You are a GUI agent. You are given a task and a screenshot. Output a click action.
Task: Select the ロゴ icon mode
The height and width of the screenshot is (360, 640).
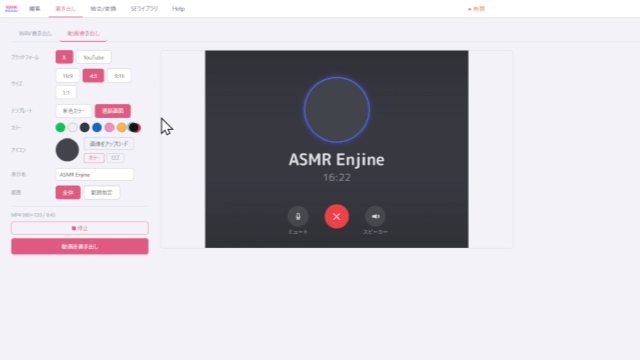[x=115, y=158]
